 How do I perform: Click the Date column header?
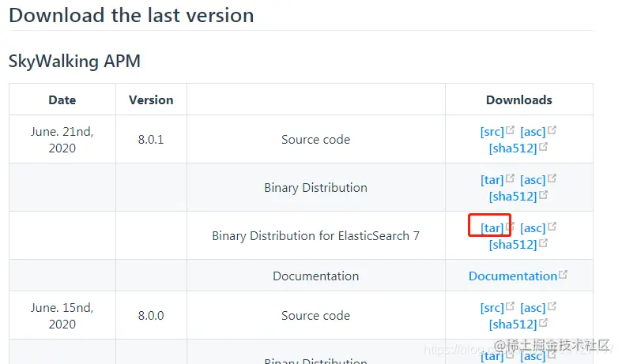coord(62,100)
